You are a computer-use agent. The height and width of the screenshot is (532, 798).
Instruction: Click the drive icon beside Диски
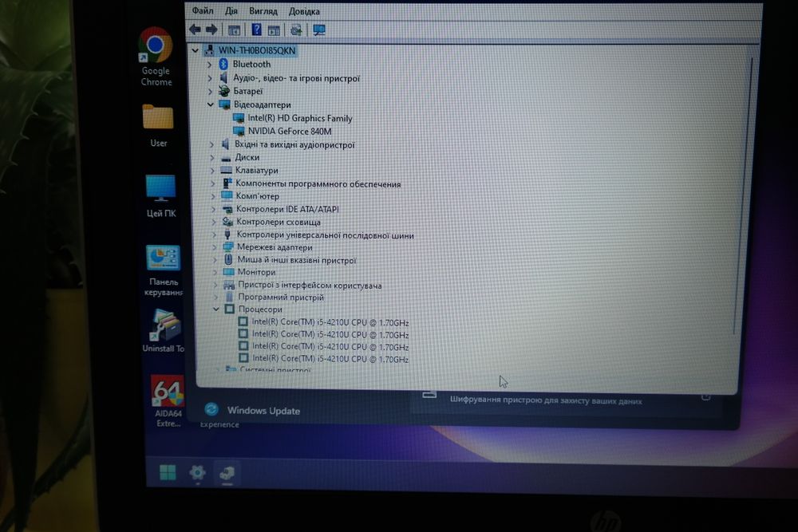click(x=226, y=158)
